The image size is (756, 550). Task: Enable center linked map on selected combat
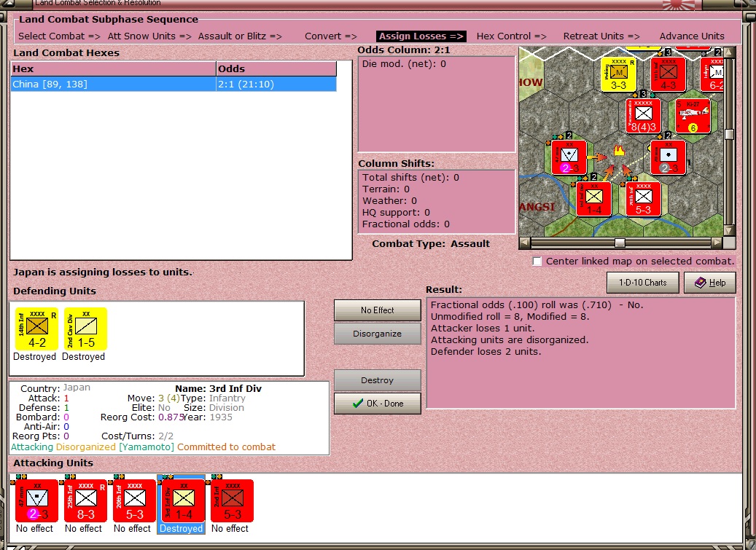pyautogui.click(x=537, y=261)
